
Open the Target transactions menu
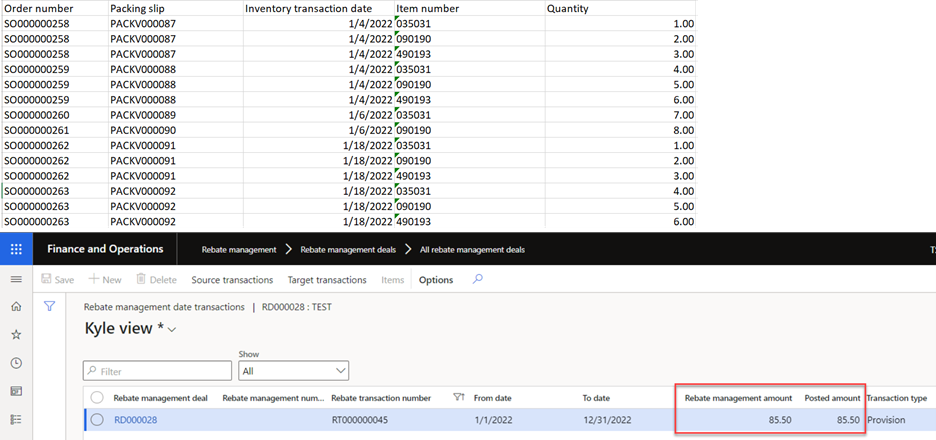327,280
